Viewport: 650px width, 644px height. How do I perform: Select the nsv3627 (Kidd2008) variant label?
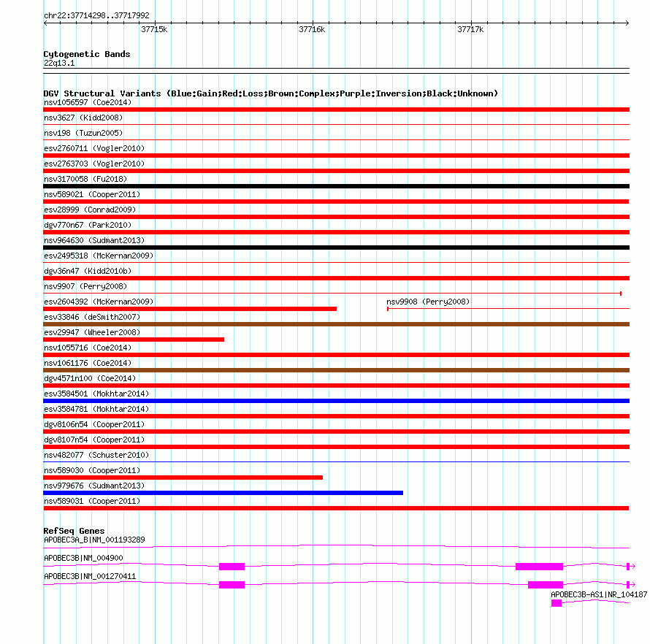(x=83, y=118)
